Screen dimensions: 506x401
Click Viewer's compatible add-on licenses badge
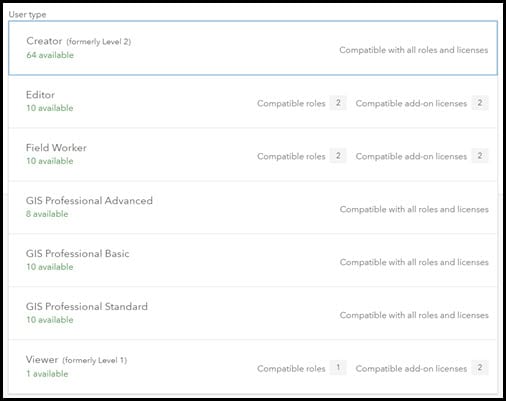[x=480, y=368]
